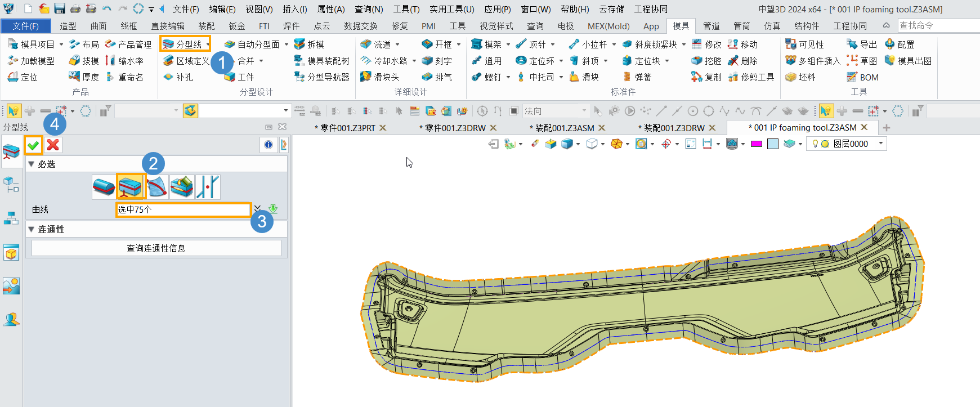Click the 查找命令 search command box

[x=938, y=25]
